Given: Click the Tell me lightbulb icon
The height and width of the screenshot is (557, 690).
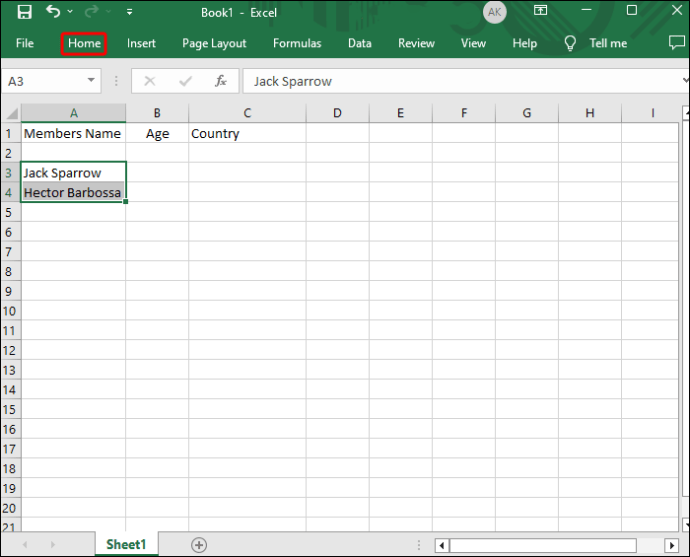Looking at the screenshot, I should tap(570, 43).
